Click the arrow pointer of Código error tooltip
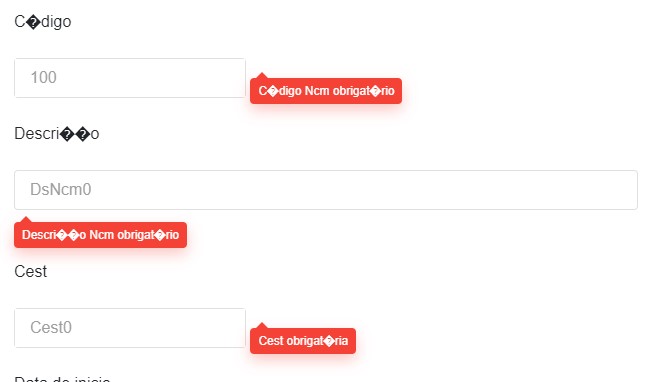 click(x=262, y=75)
